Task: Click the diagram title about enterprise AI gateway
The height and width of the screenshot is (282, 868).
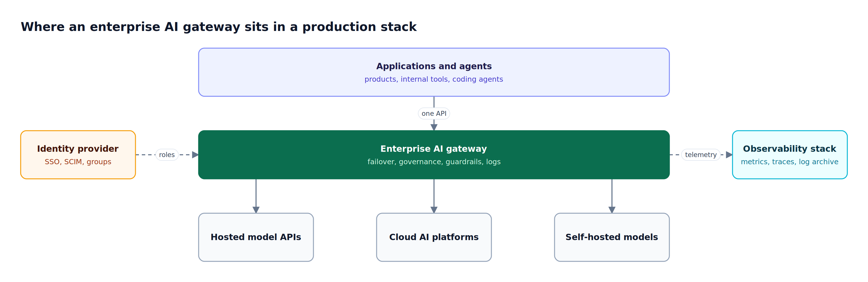Action: [x=219, y=27]
